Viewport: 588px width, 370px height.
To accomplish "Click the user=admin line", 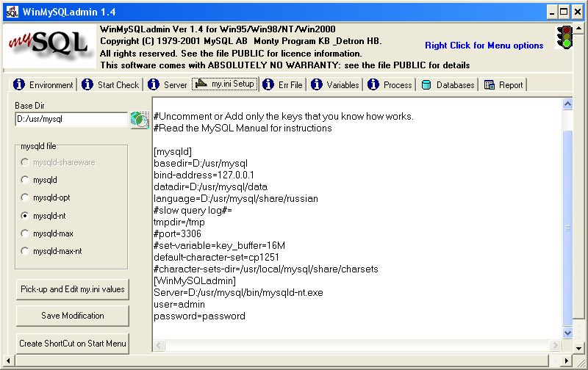I will click(179, 305).
